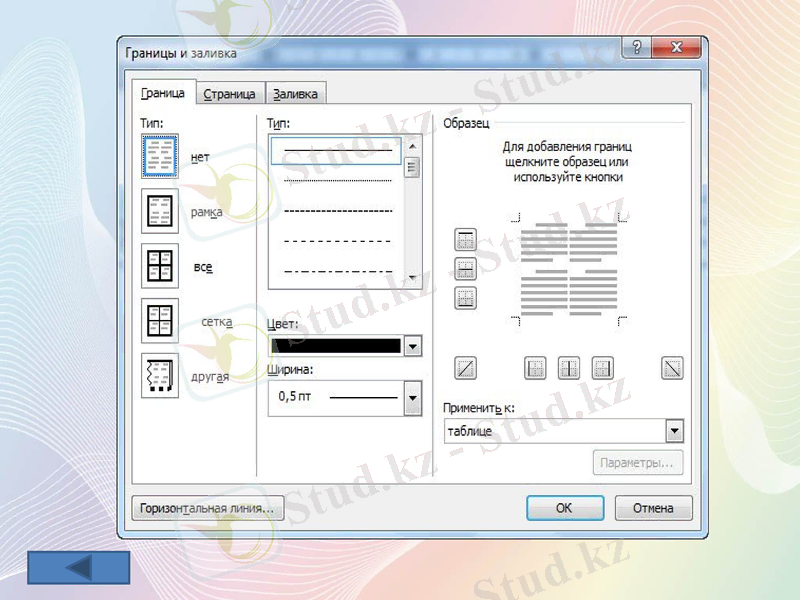
Task: Select the dotted line style in list
Action: [x=337, y=181]
